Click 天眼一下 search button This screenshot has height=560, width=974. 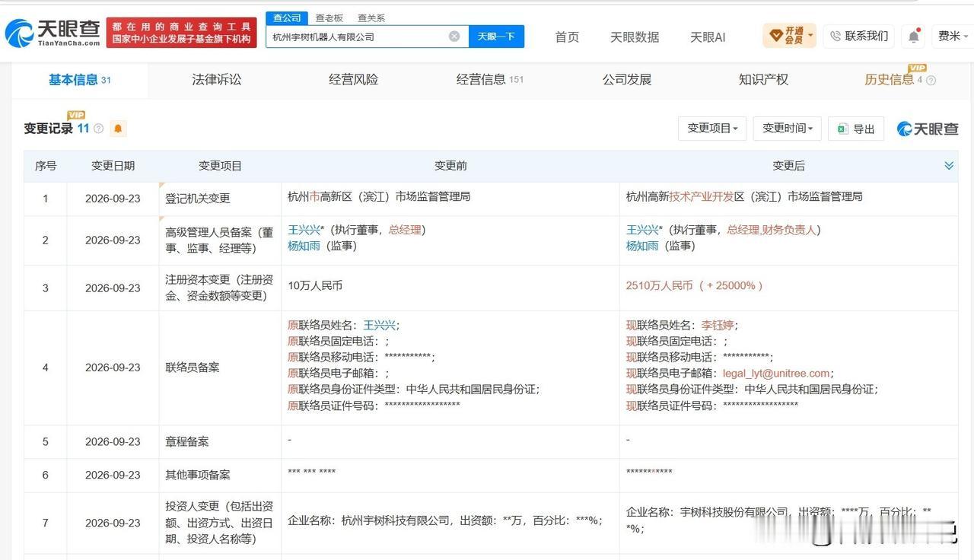(496, 36)
